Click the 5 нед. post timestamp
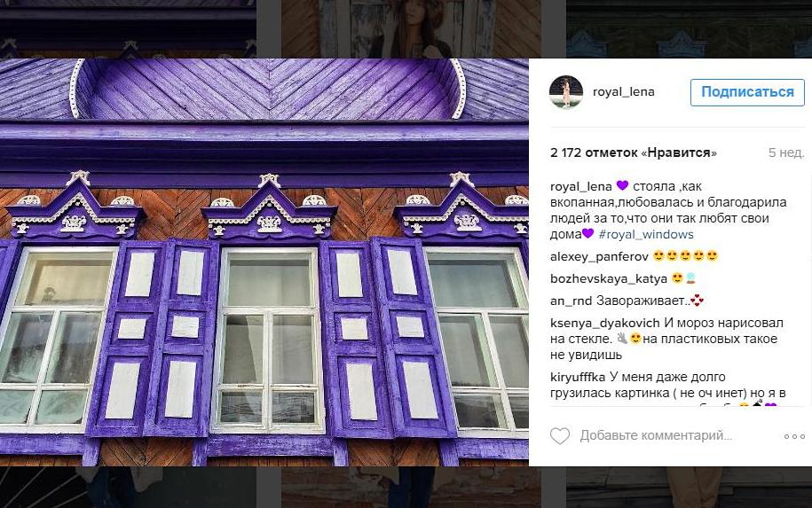Image resolution: width=812 pixels, height=508 pixels. pos(786,152)
